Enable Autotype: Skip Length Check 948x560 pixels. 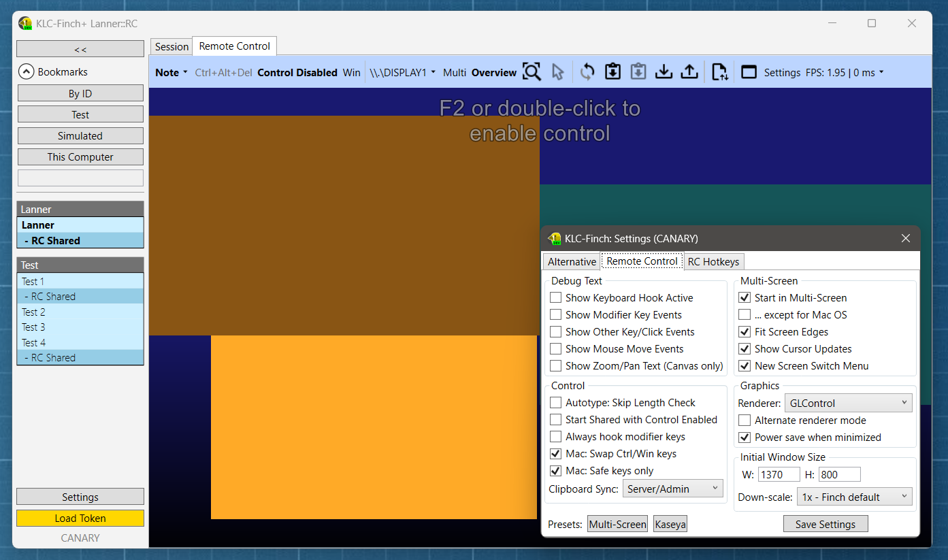pyautogui.click(x=556, y=402)
